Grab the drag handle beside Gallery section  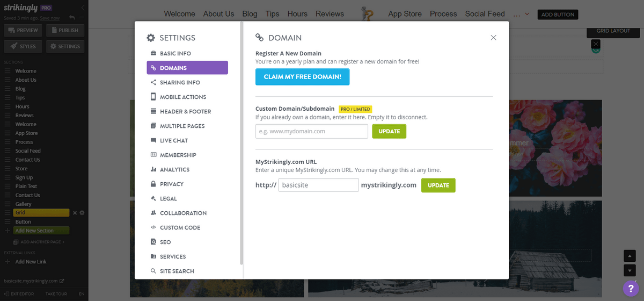(8, 204)
